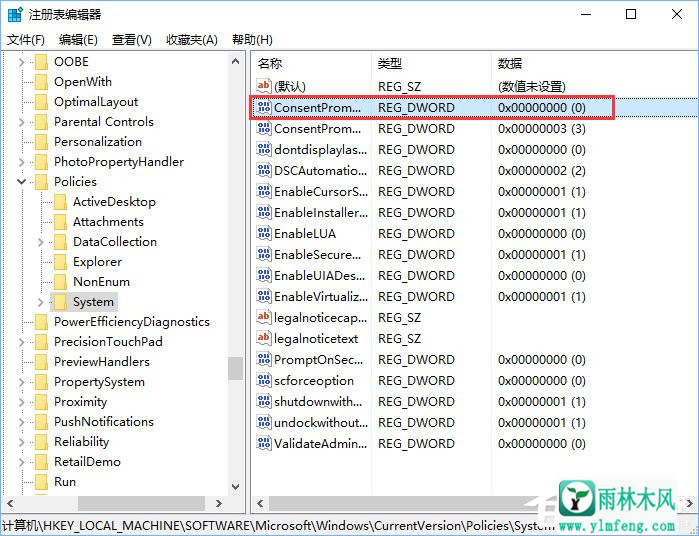The width and height of the screenshot is (699, 536).
Task: Click the Run folder icon
Action: [x=41, y=482]
